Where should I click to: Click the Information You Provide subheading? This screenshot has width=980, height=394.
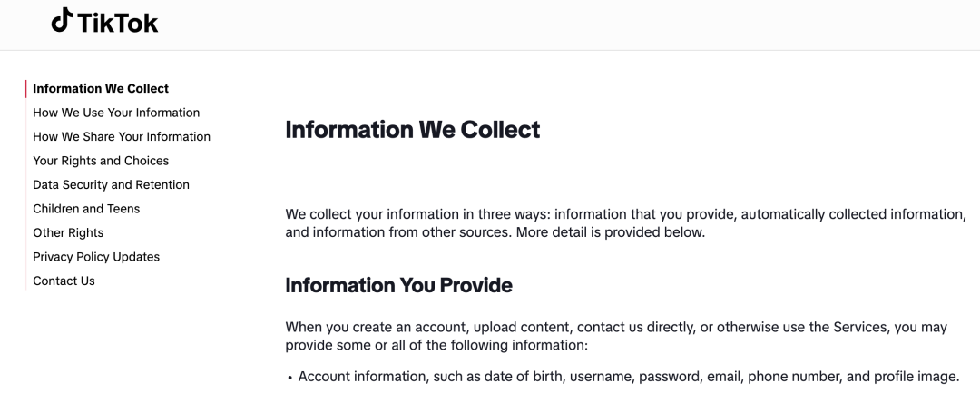click(398, 286)
